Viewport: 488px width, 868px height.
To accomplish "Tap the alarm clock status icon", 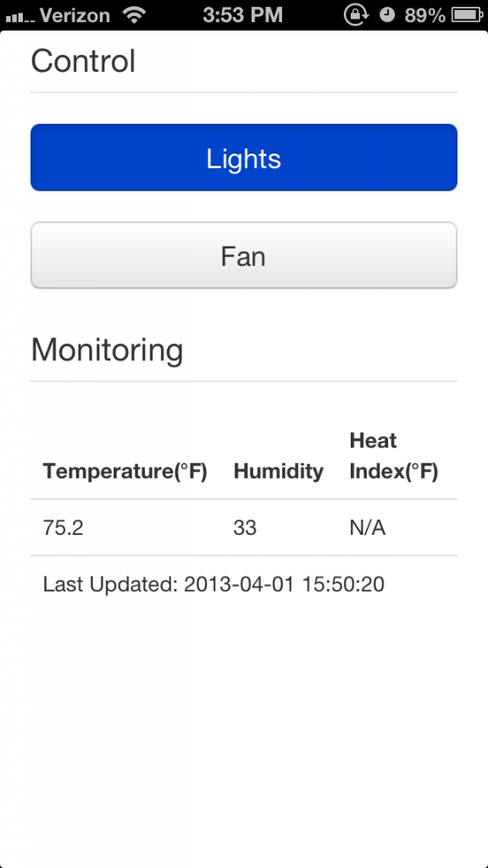I will [x=387, y=15].
